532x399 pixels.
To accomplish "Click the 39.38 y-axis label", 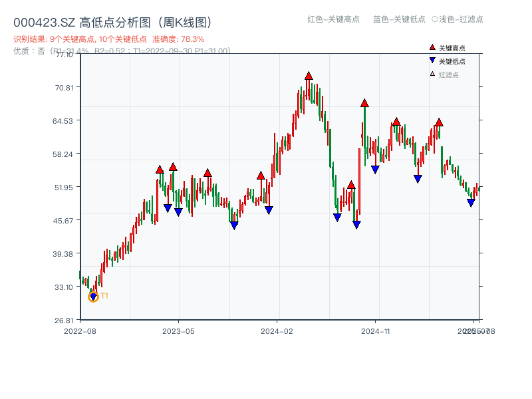I will click(63, 254).
